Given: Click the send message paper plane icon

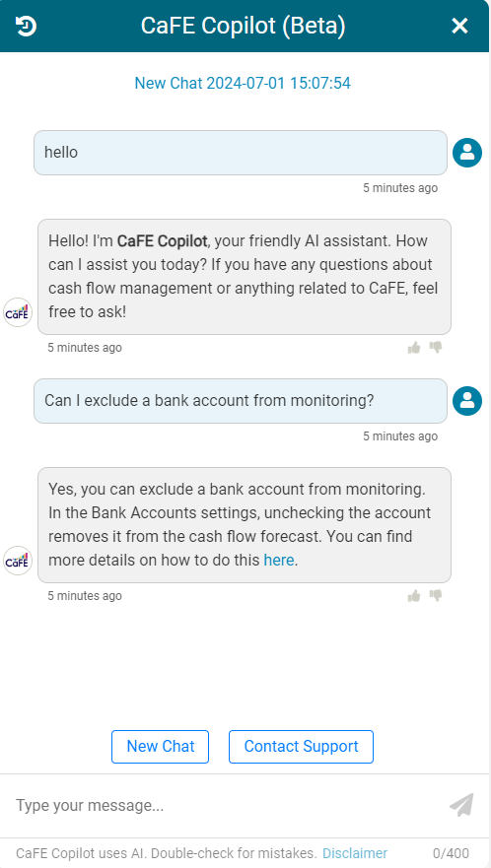Looking at the screenshot, I should tap(461, 805).
